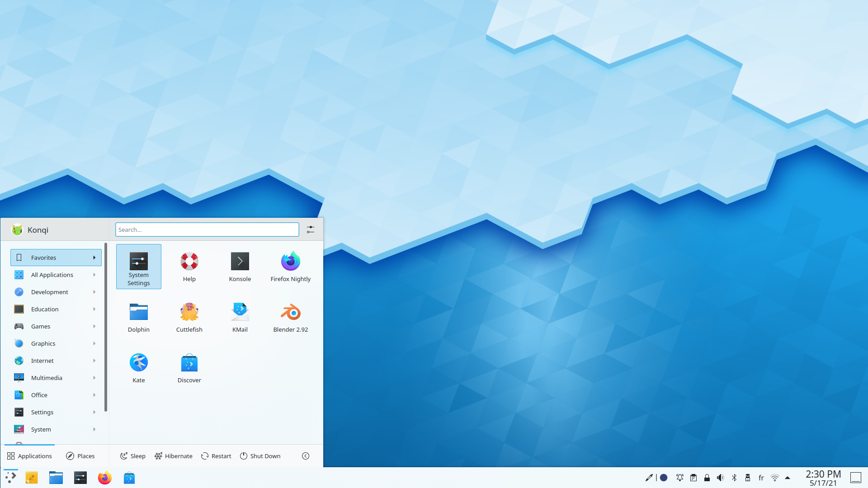Select the Places tab
The width and height of the screenshot is (868, 488).
pos(80,455)
